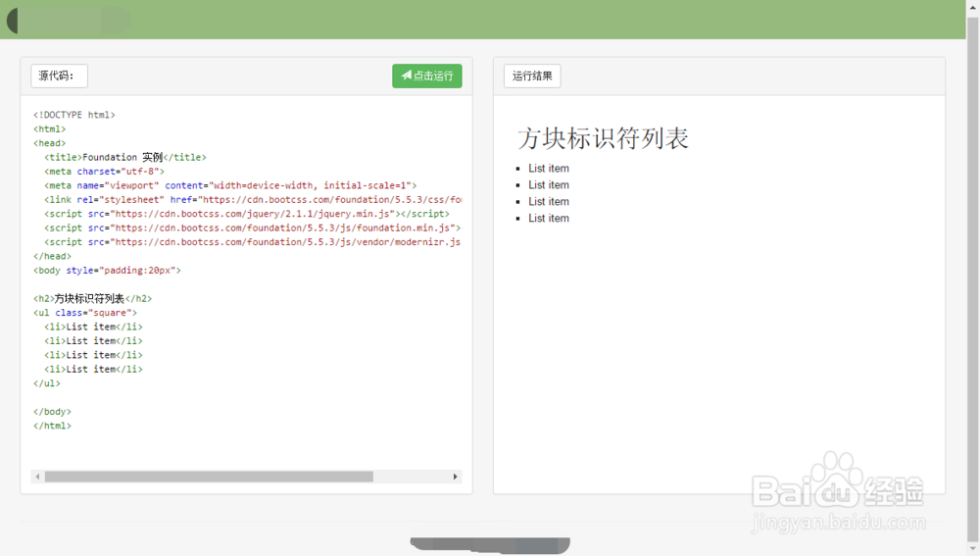
Task: Click the meta charset="utf-8" line
Action: pyautogui.click(x=105, y=172)
